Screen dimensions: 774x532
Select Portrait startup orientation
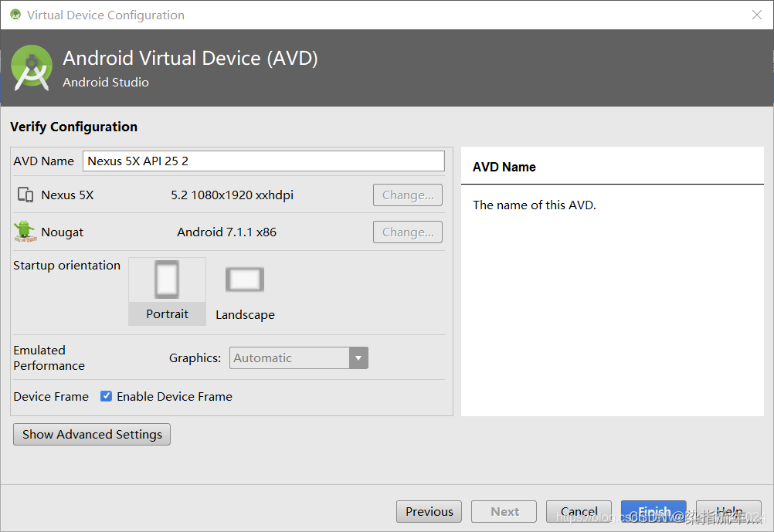168,291
